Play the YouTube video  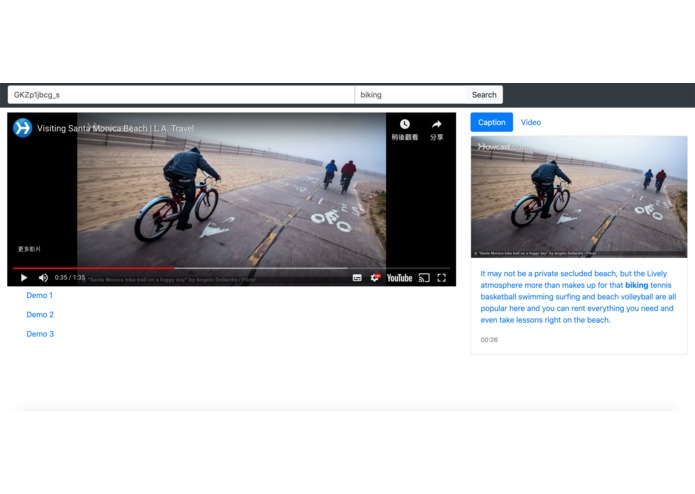tap(24, 278)
